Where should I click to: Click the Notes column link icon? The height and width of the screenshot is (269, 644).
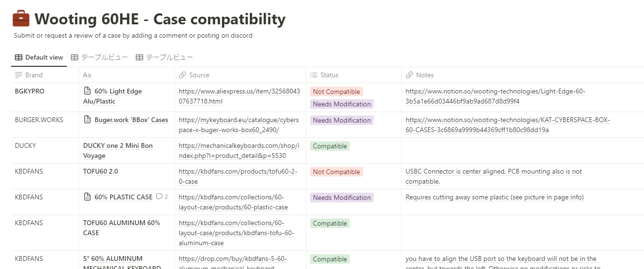[409, 75]
